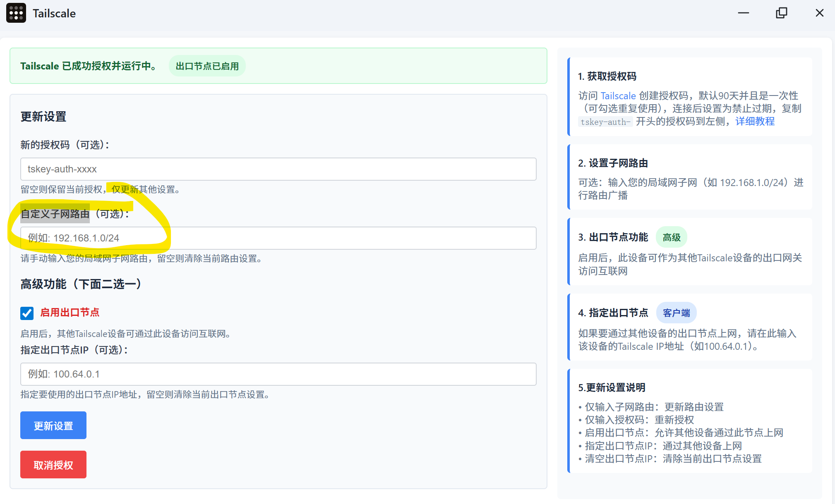Click the exit node IP 100.64.0.1 field
The image size is (835, 504).
point(278,374)
